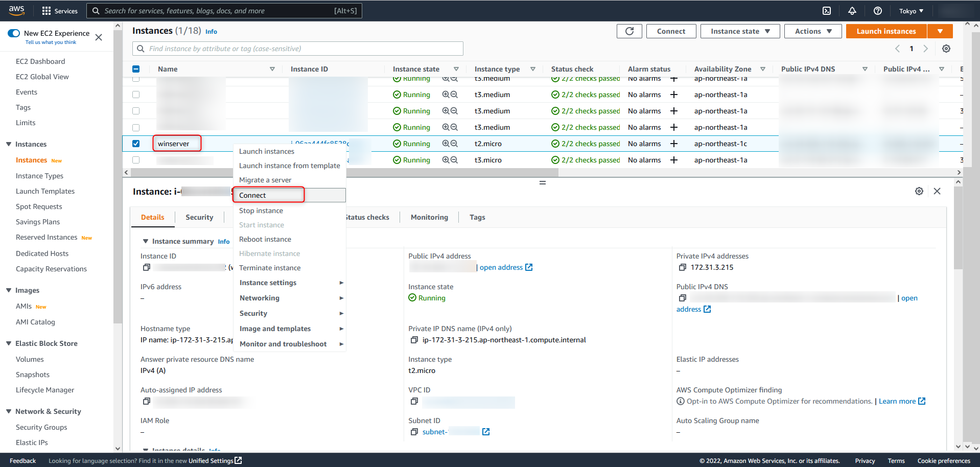
Task: Check the instance row above winserver
Action: pyautogui.click(x=136, y=127)
